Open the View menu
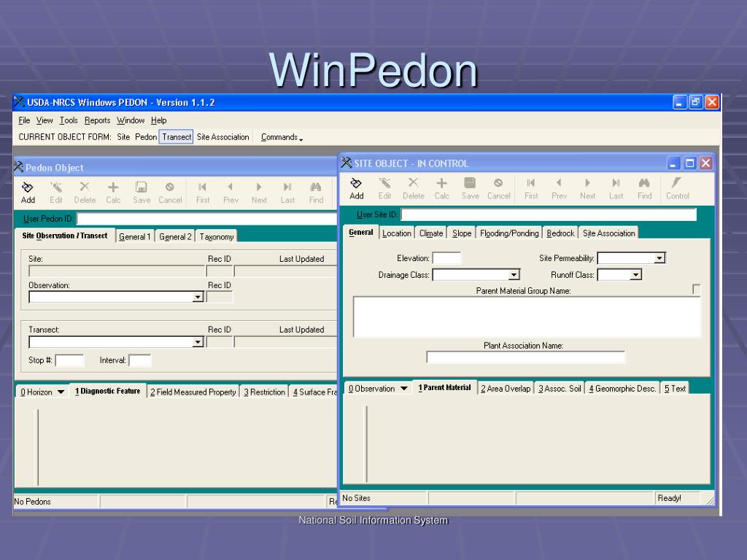 coord(44,120)
